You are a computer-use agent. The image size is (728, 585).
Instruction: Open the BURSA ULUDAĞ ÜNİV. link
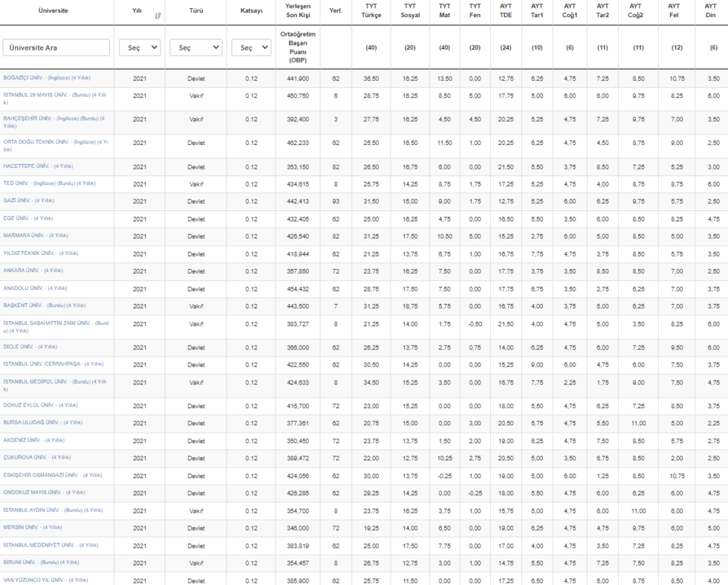click(43, 422)
